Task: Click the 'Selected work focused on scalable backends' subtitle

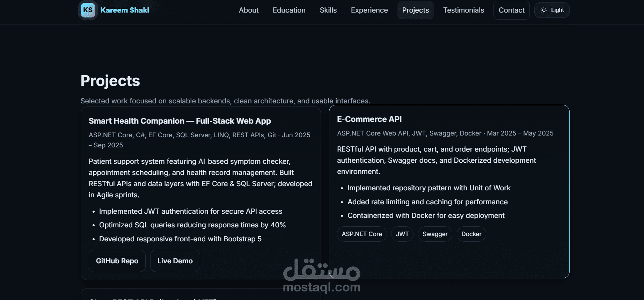Action: click(225, 101)
